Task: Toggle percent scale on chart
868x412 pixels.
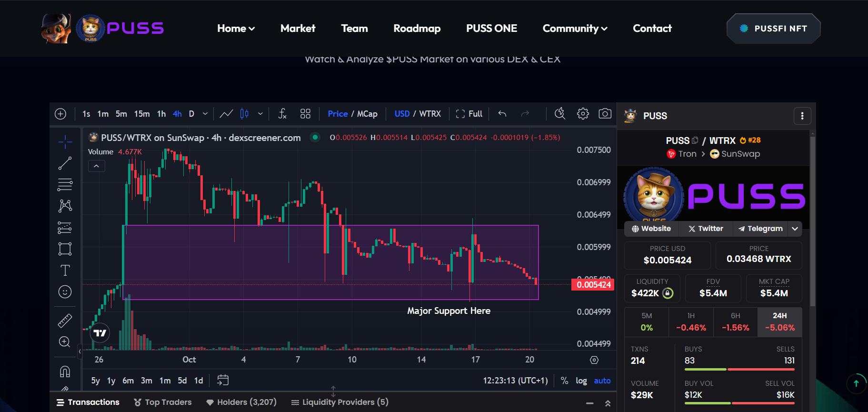Action: click(564, 381)
